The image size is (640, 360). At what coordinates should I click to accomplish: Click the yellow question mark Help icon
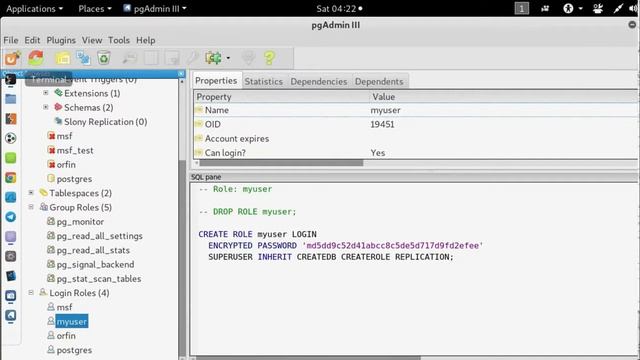click(x=269, y=58)
